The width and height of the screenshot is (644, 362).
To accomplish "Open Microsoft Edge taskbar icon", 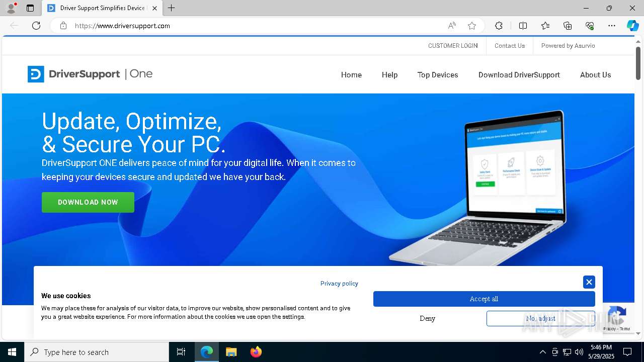I will click(207, 352).
